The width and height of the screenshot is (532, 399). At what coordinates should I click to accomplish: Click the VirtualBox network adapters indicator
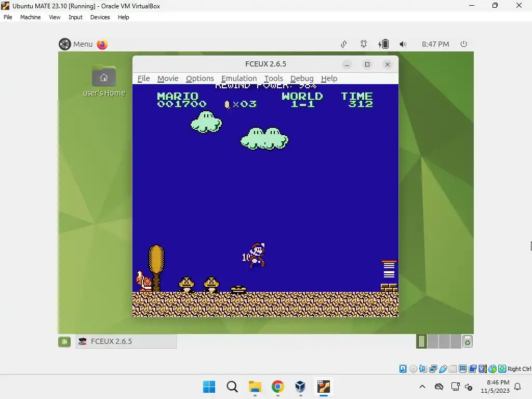point(433,369)
